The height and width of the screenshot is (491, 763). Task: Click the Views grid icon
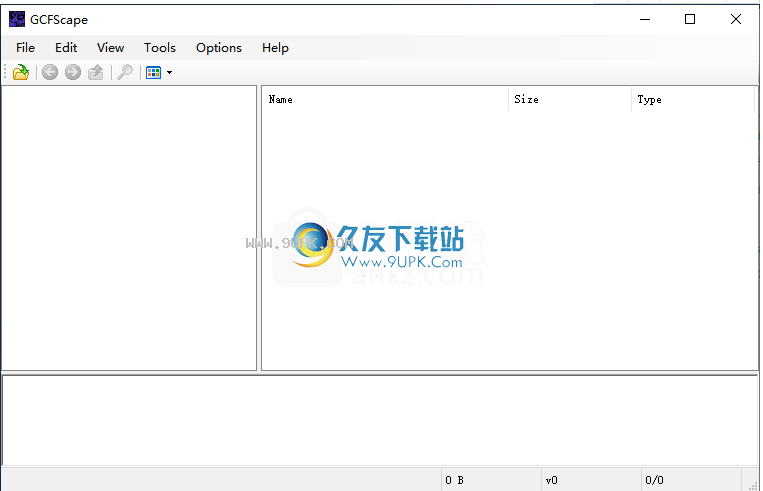(153, 73)
